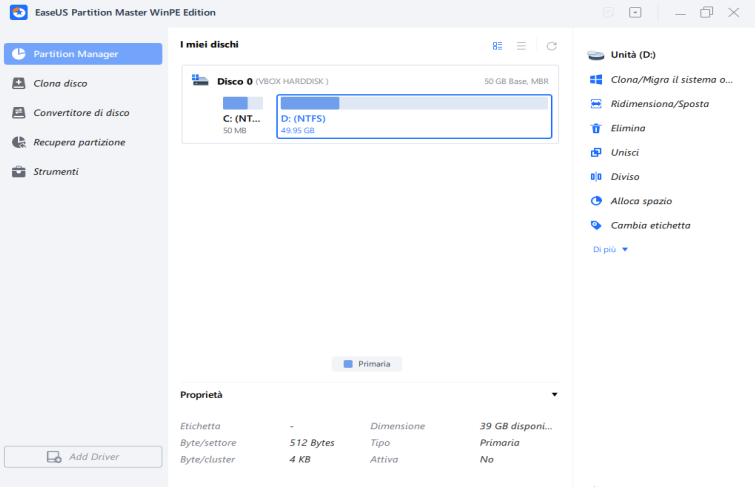Collapse the Proprietà panel arrow
755x487 pixels.
coord(554,395)
